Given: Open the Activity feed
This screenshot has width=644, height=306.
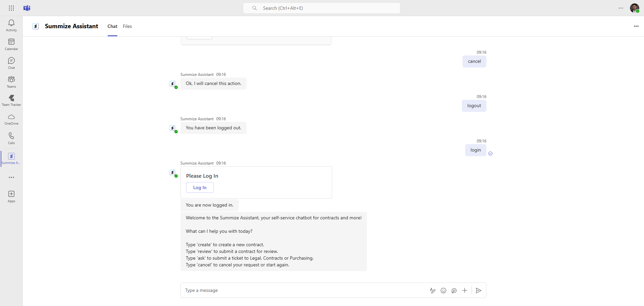Looking at the screenshot, I should [11, 25].
